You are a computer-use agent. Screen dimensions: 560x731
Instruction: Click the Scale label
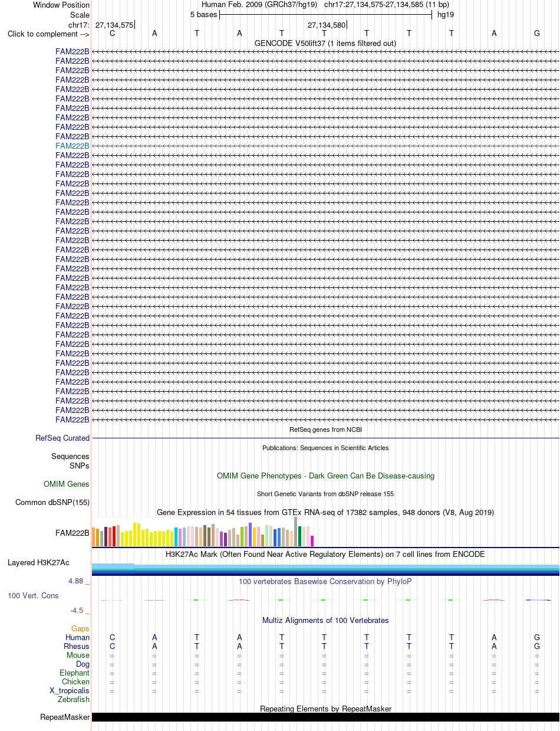click(80, 15)
